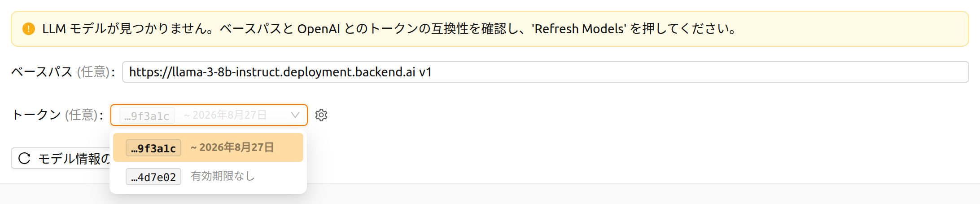Click the base path URL input field

pos(546,72)
